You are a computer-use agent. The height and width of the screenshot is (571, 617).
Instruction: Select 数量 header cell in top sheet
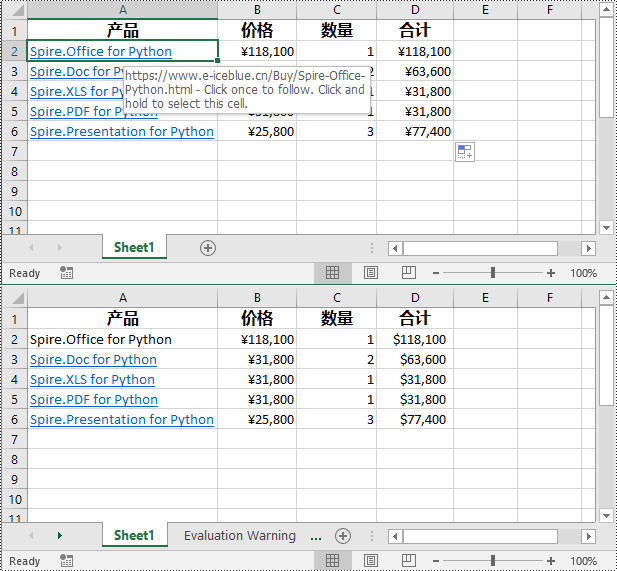point(337,30)
